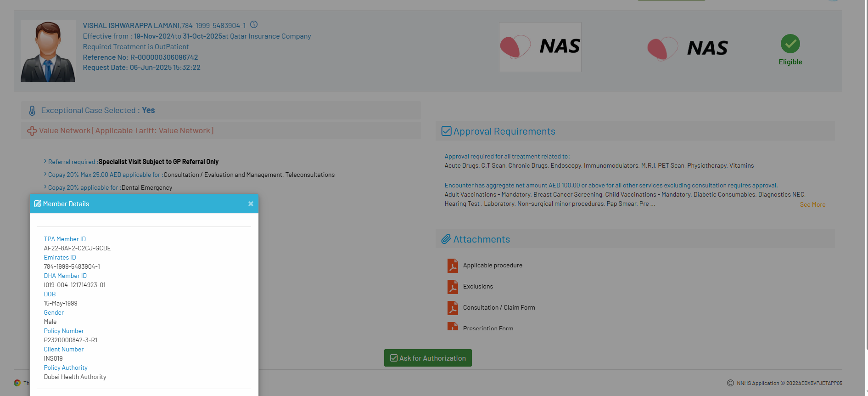Screen dimensions: 868x396
Task: Click the Male gender value
Action: pos(50,322)
